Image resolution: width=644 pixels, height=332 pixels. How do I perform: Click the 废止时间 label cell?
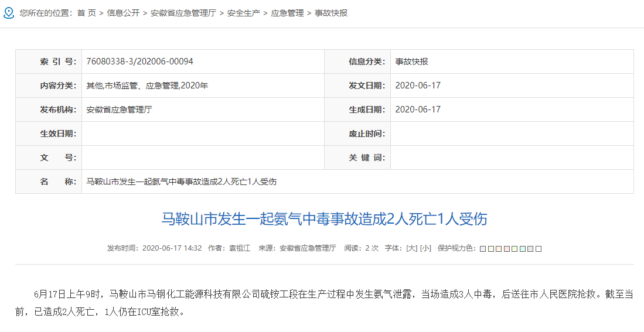[x=357, y=134]
